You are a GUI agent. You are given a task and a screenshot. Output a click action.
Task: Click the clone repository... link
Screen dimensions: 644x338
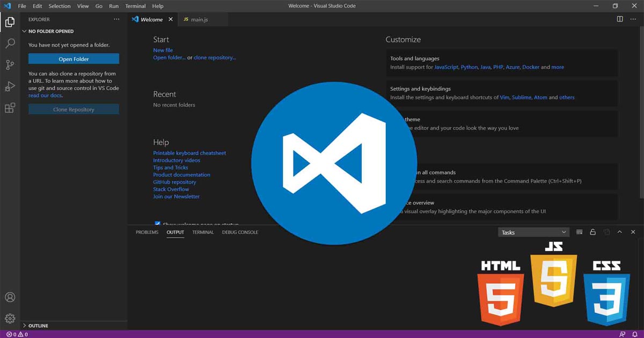coord(215,57)
